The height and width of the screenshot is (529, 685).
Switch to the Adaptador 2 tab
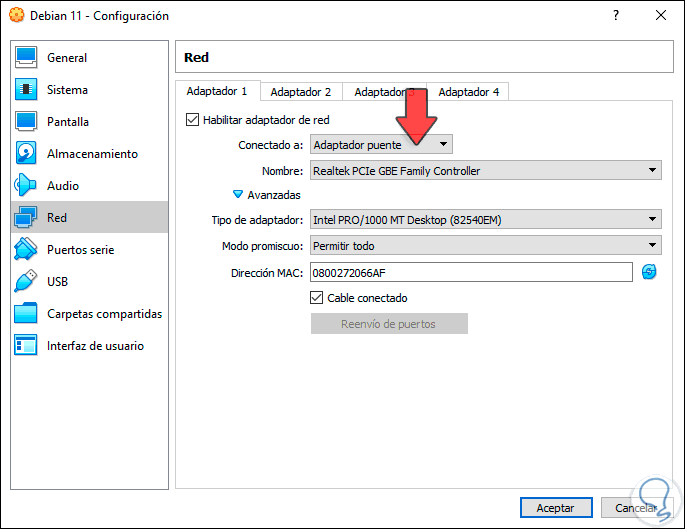pyautogui.click(x=300, y=92)
